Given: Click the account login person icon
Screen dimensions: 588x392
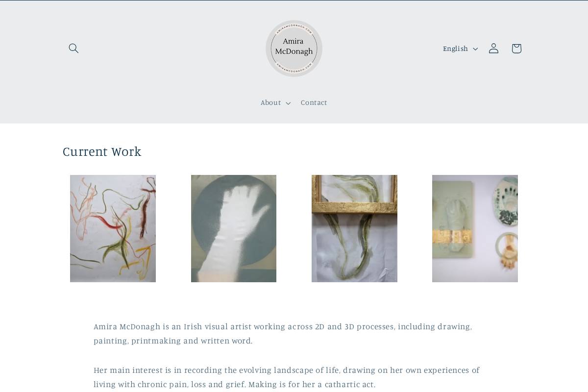Looking at the screenshot, I should 493,48.
